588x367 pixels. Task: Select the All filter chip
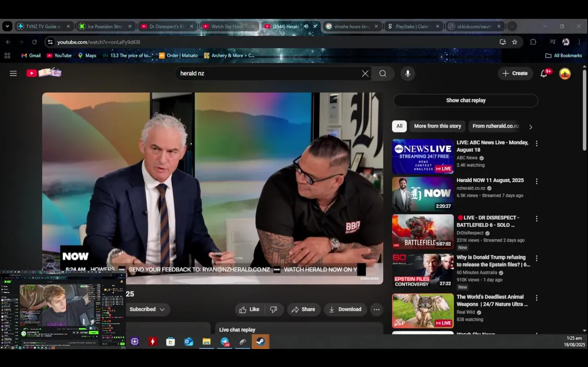tap(399, 126)
